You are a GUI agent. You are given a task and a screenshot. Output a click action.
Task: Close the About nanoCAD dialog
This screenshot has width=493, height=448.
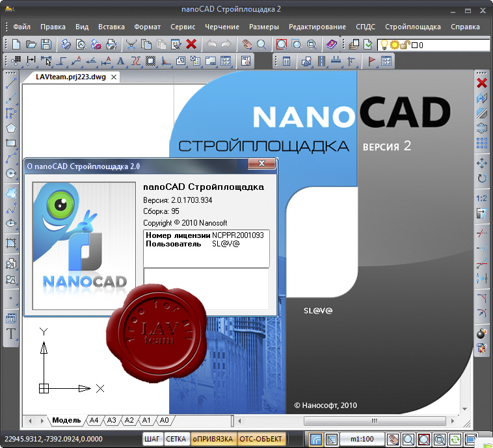pos(261,163)
